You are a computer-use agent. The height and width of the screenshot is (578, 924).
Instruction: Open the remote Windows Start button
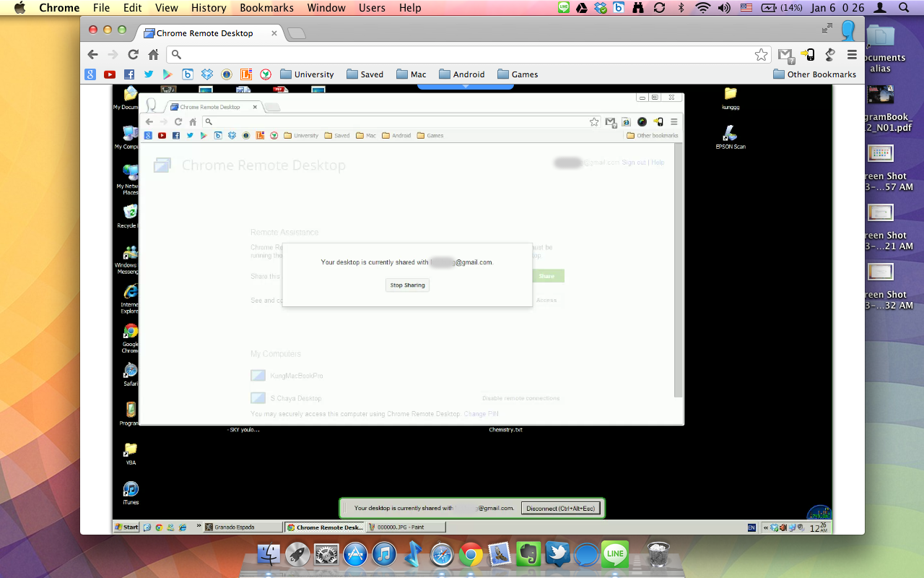coord(126,527)
